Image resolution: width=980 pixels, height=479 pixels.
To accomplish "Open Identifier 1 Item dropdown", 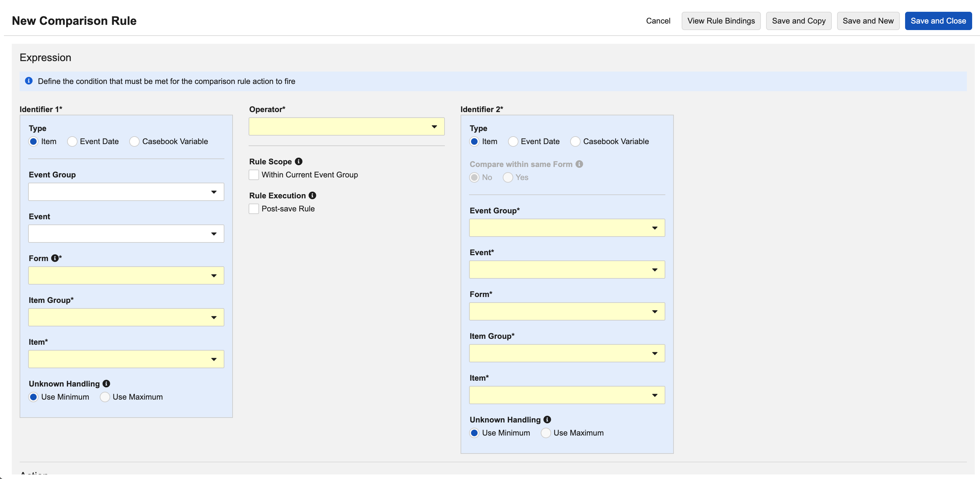I will (126, 359).
